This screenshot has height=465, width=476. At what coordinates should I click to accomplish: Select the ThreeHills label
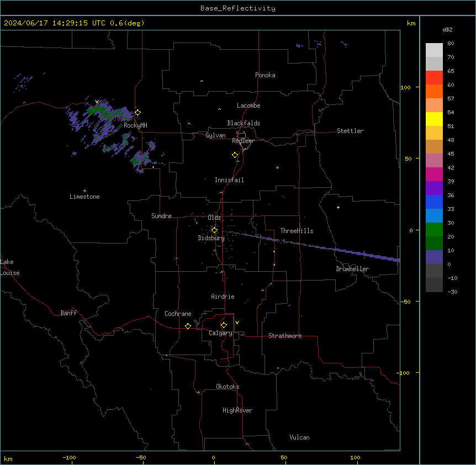(297, 231)
